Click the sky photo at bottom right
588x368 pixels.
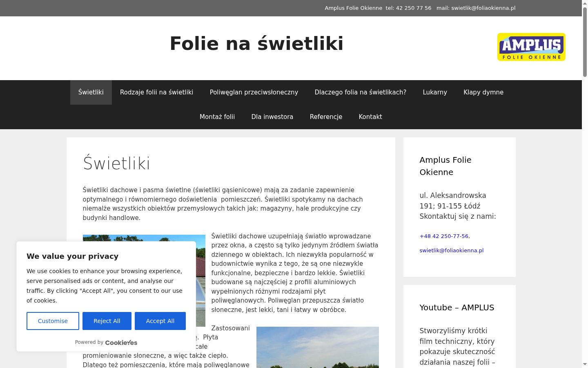[318, 347]
